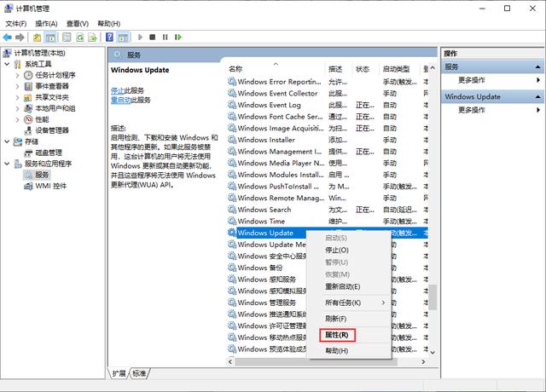This screenshot has width=546, height=392.
Task: Open the 查看(V) menu
Action: point(78,24)
